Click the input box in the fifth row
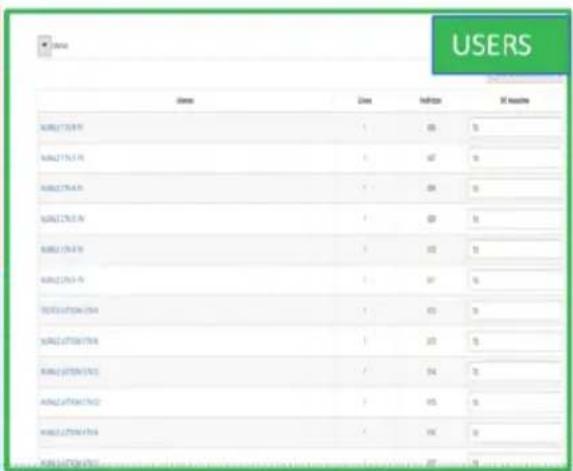This screenshot has width=573, height=471. [x=515, y=250]
